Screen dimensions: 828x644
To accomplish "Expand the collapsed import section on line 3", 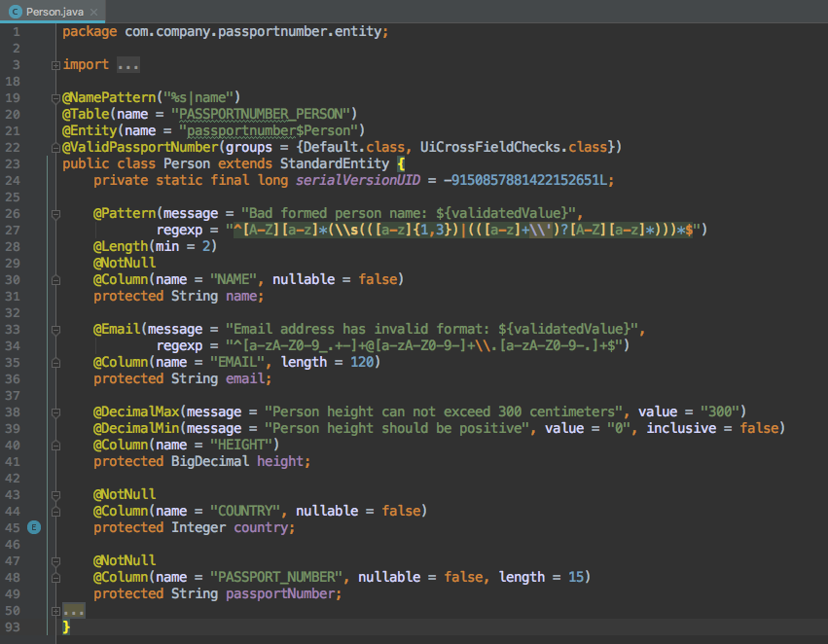I will coord(55,64).
